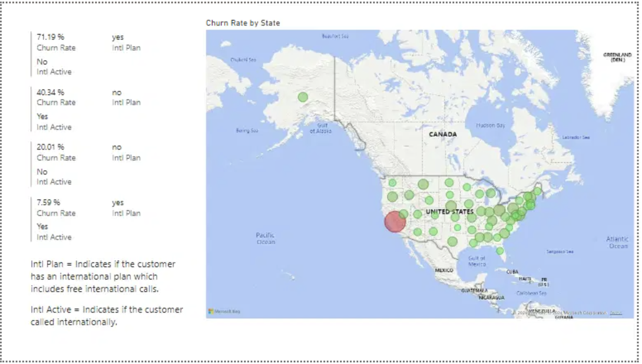Click the Bering Sea map label

[x=247, y=130]
